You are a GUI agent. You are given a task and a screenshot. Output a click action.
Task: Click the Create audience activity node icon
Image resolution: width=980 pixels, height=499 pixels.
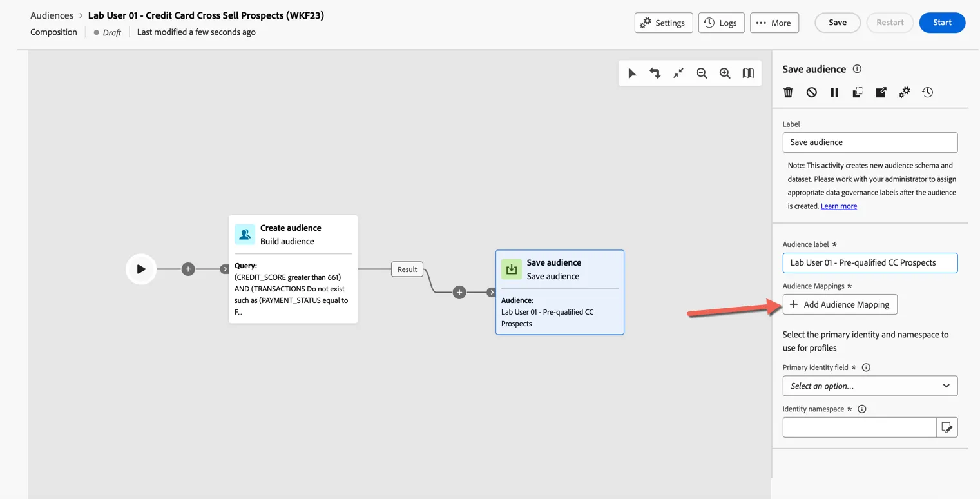[x=245, y=235]
